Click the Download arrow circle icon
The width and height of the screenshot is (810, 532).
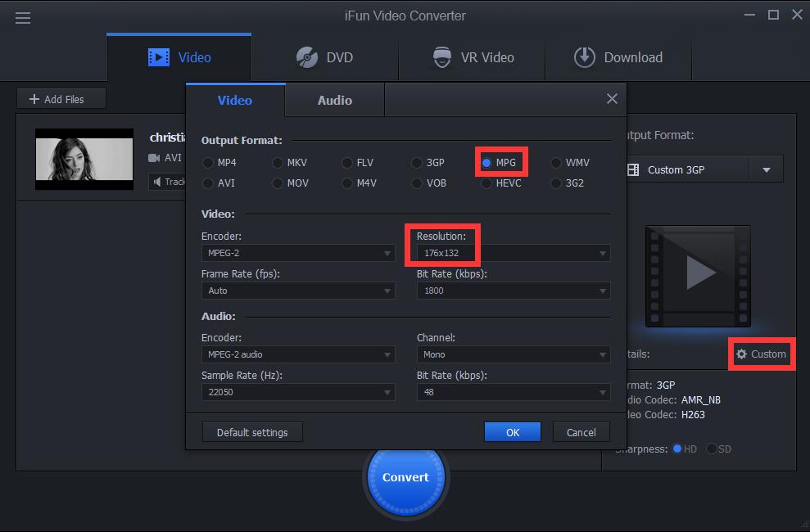point(584,57)
